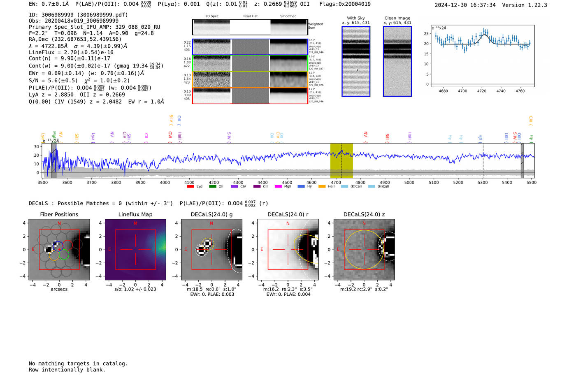Click the green OII legend swatch

pyautogui.click(x=212, y=186)
